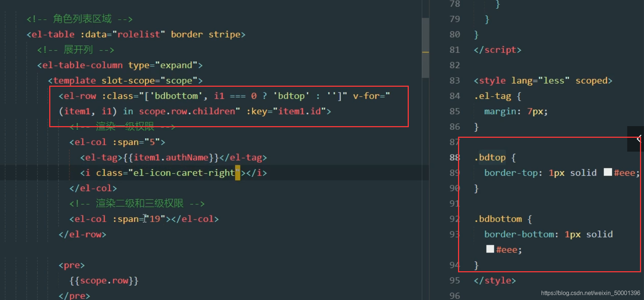
Task: Click line number 83 in the gutter
Action: (x=455, y=81)
